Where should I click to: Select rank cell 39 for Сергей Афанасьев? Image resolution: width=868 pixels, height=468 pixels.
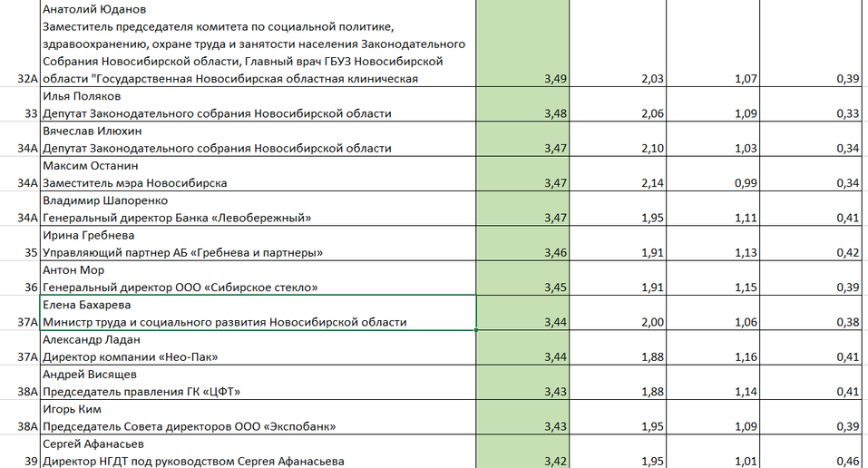20,461
